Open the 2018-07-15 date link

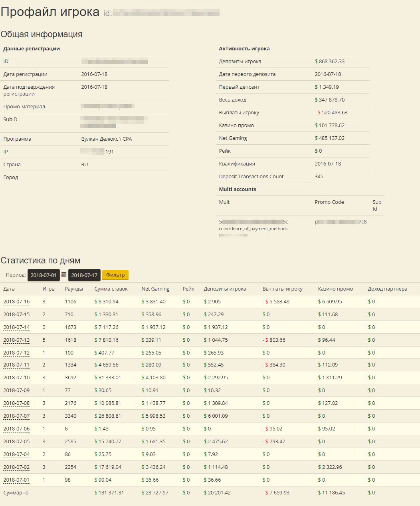pos(16,315)
